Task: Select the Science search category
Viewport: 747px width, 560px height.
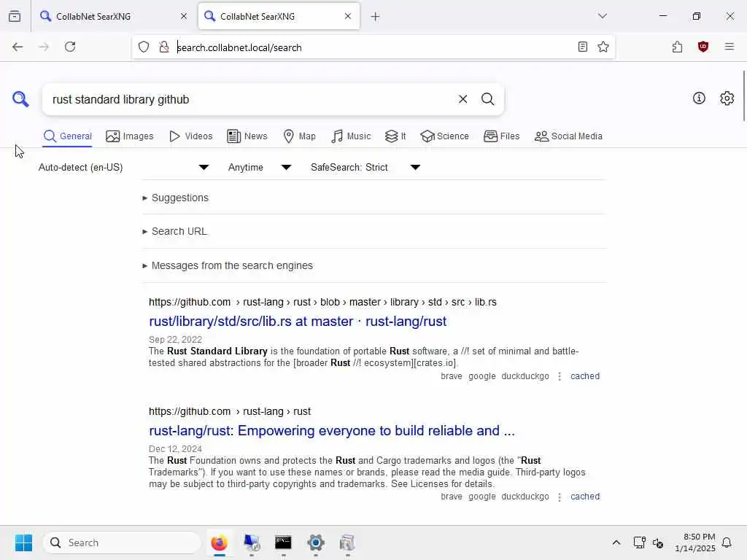Action: (x=444, y=136)
